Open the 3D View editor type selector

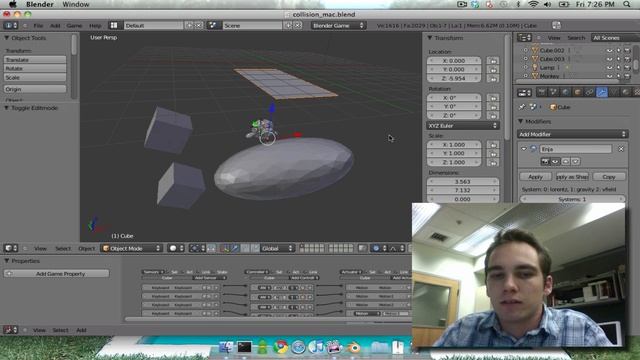(x=10, y=248)
